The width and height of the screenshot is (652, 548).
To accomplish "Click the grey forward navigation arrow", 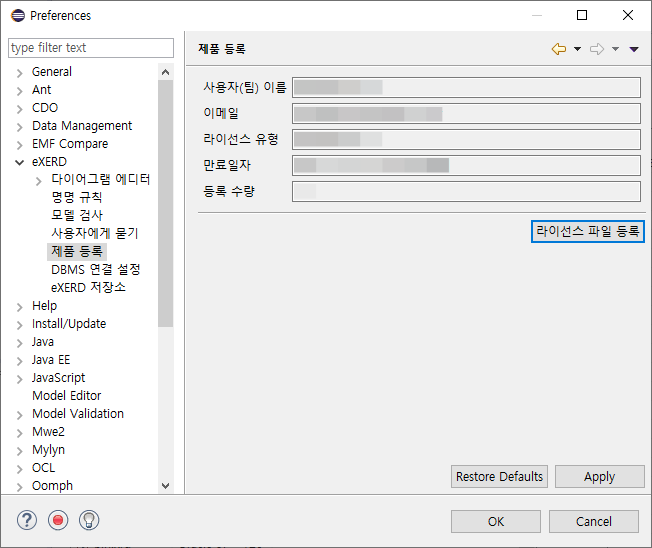I will (x=597, y=49).
